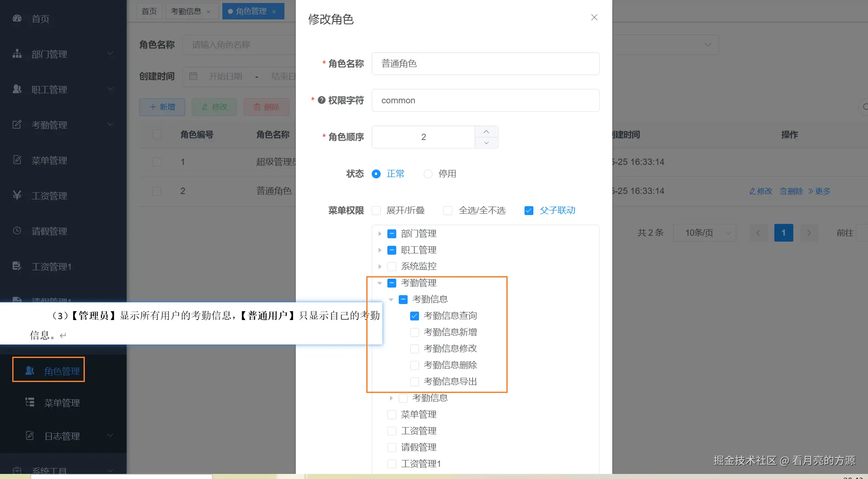Toggle the 父子联动 checkbox
The height and width of the screenshot is (479, 868).
coord(529,210)
